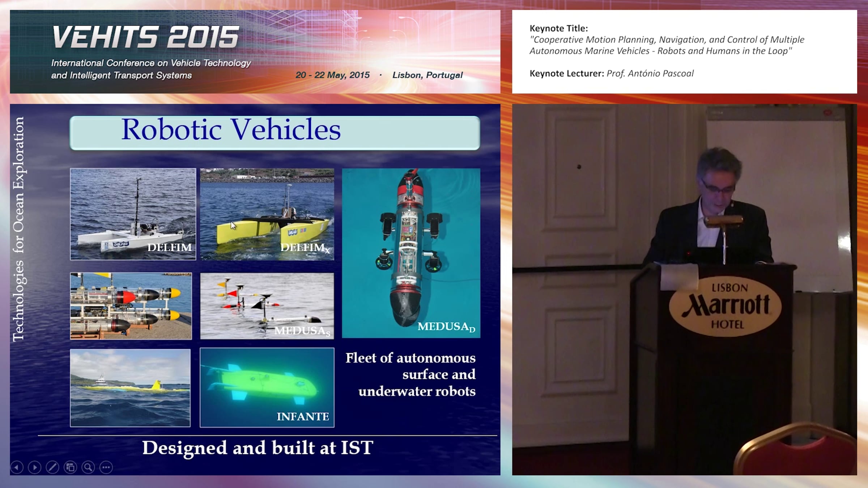Open more slideshow options ellipsis
868x488 pixels.
[x=106, y=467]
